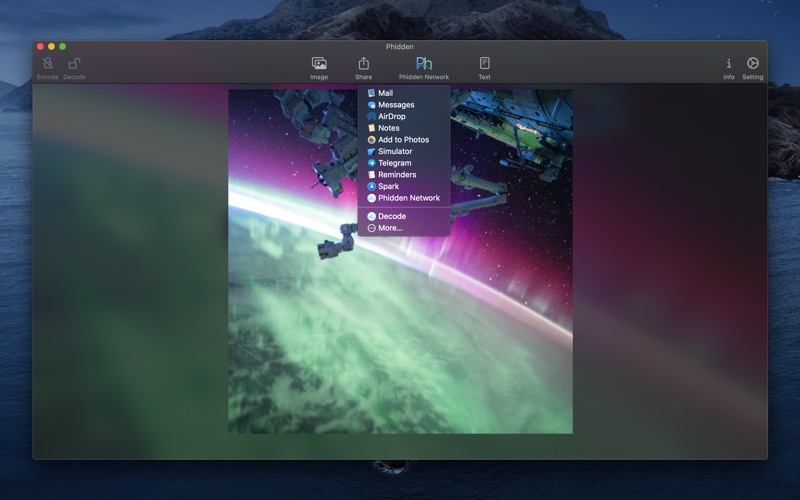Choose Add to Photos entry
The width and height of the screenshot is (800, 500).
[404, 139]
